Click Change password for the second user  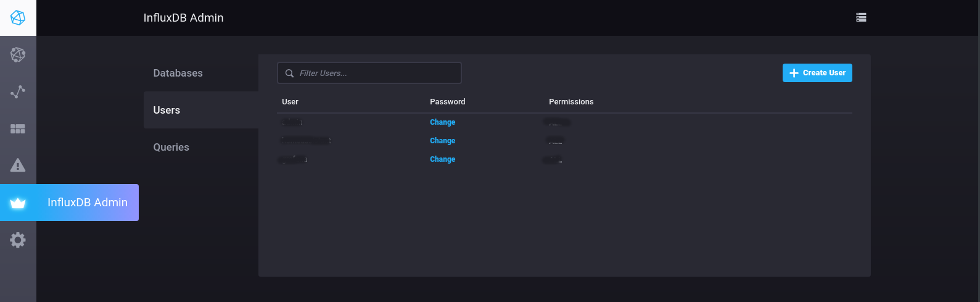442,141
